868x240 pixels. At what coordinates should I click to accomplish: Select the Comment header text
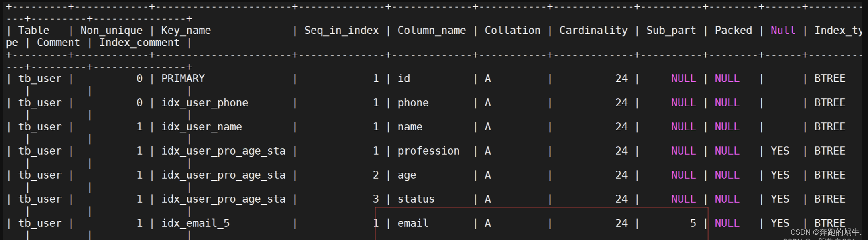[59, 43]
